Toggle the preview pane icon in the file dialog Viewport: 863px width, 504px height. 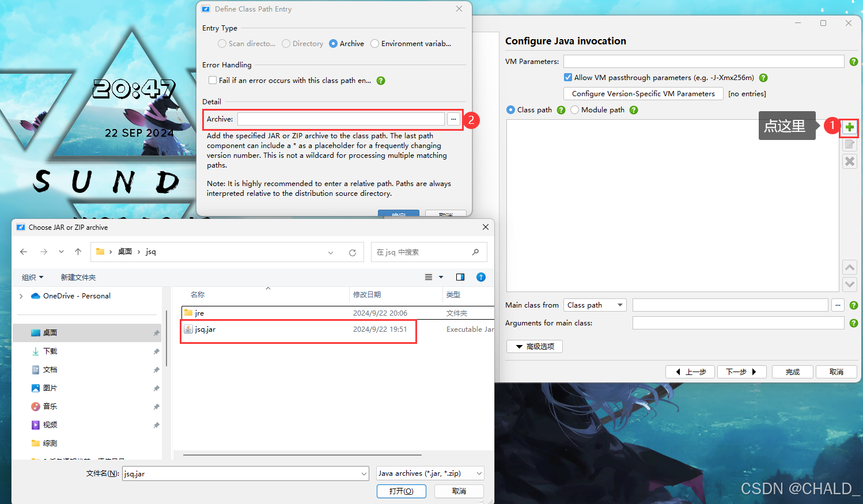pyautogui.click(x=460, y=277)
